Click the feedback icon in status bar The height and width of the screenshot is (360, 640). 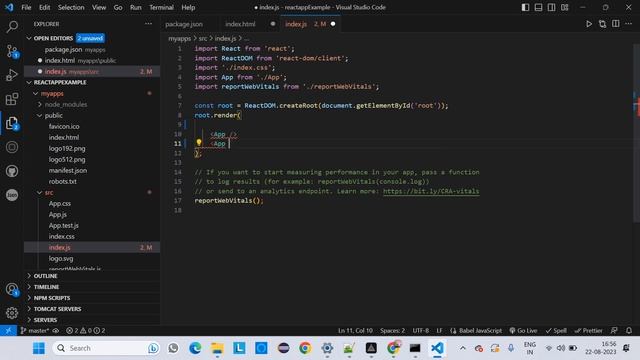coord(614,331)
